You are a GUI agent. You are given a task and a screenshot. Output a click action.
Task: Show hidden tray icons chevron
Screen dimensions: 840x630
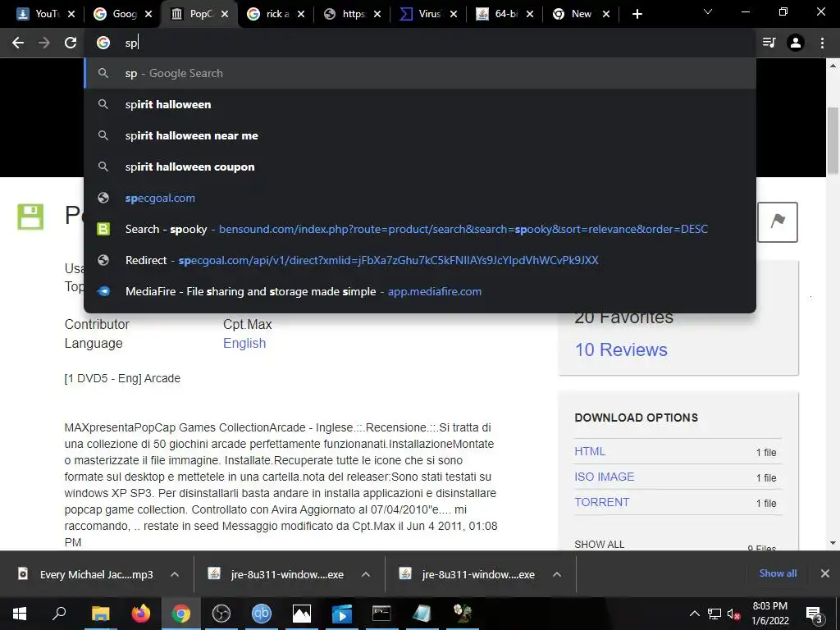[694, 614]
